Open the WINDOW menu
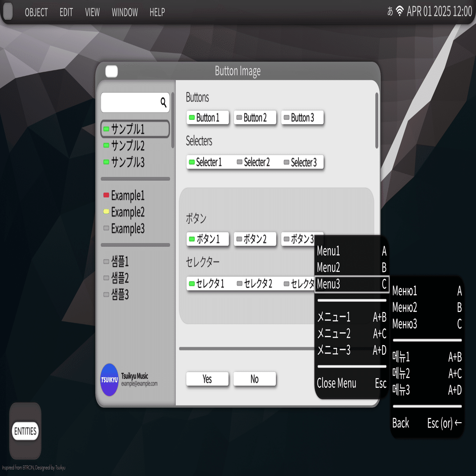 [124, 12]
